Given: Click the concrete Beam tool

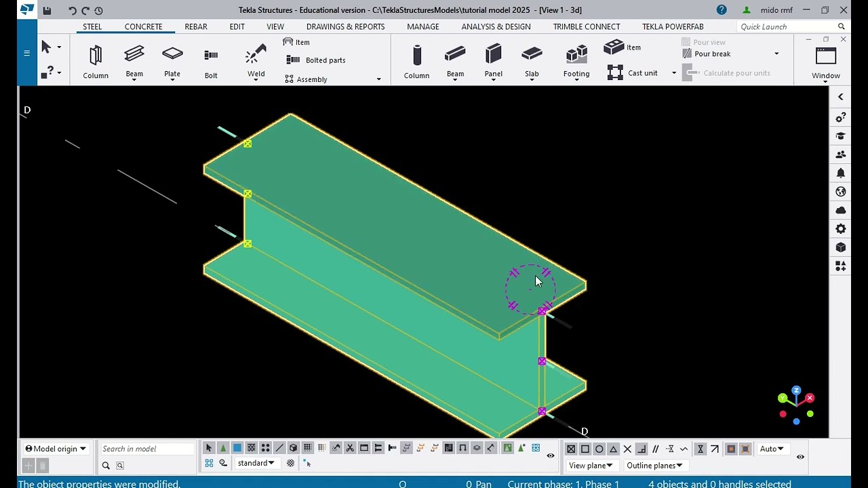Looking at the screenshot, I should pos(455,62).
